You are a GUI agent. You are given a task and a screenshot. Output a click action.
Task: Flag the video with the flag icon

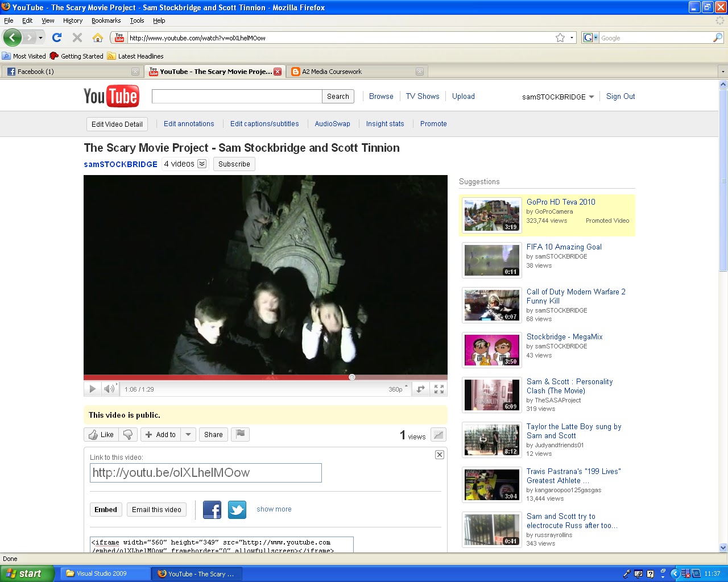click(x=241, y=435)
